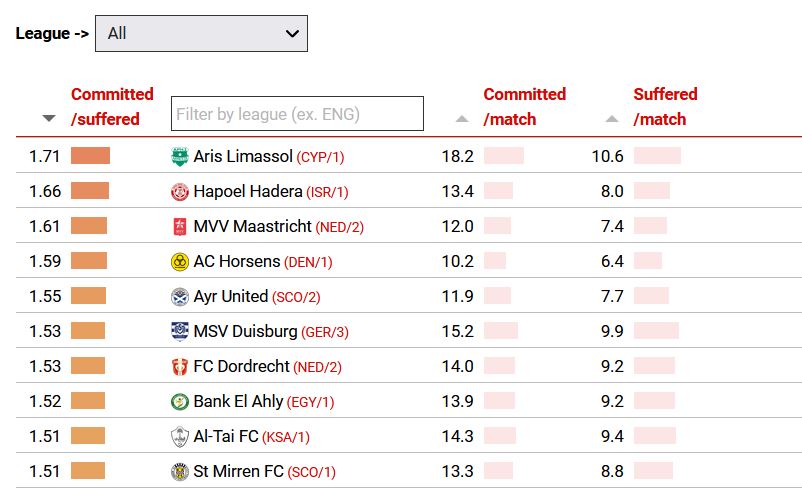Sort ascending by Suffered/match arrow

point(612,119)
